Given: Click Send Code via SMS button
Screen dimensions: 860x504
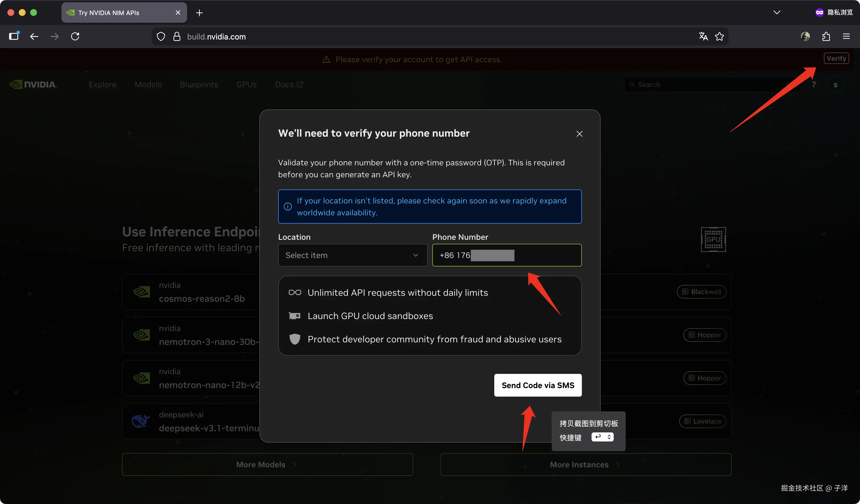Looking at the screenshot, I should pyautogui.click(x=537, y=385).
